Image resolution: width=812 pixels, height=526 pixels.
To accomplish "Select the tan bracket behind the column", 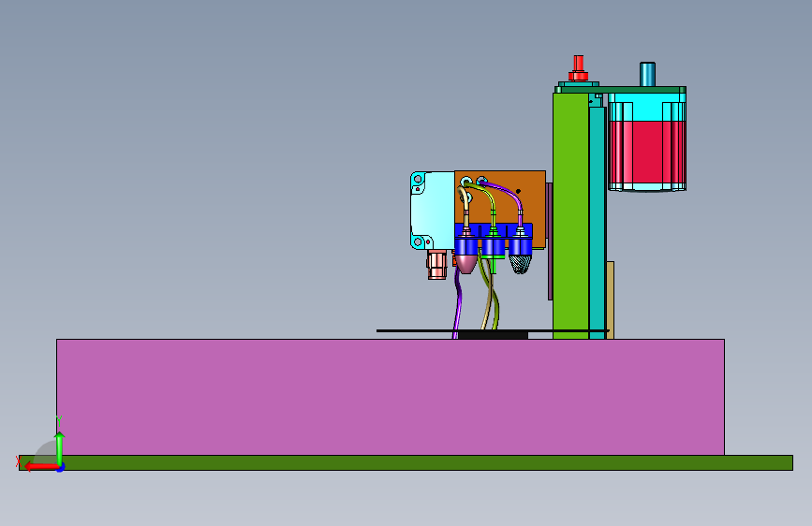I will click(610, 300).
